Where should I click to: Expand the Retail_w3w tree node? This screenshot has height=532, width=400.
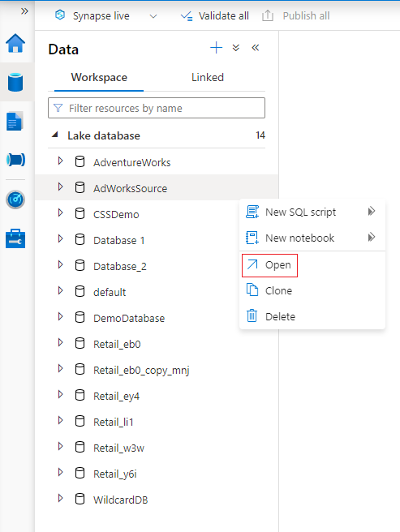tap(60, 446)
